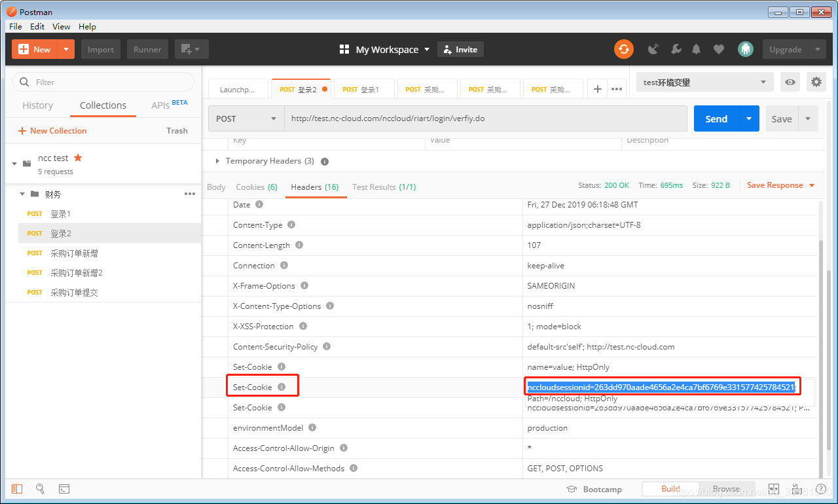Switch to Build mode toggle

click(x=670, y=489)
